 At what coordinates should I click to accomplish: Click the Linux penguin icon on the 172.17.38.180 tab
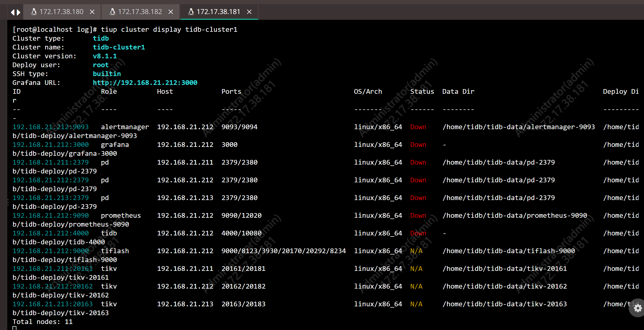pos(34,11)
